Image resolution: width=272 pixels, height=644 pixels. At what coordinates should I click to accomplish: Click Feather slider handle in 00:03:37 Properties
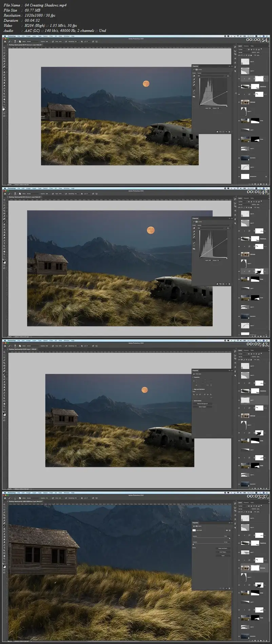pyautogui.click(x=193, y=544)
